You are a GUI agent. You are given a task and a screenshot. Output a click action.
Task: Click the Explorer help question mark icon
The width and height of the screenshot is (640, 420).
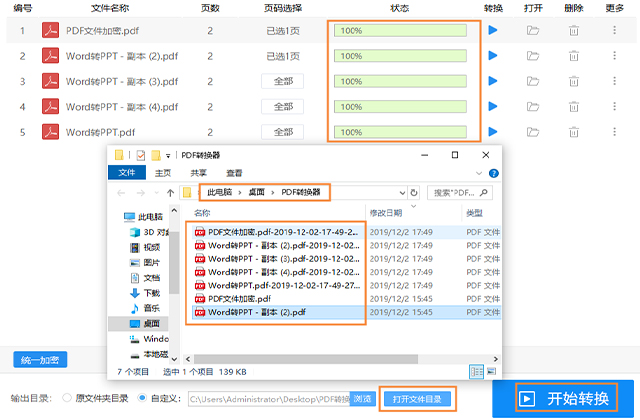click(493, 173)
